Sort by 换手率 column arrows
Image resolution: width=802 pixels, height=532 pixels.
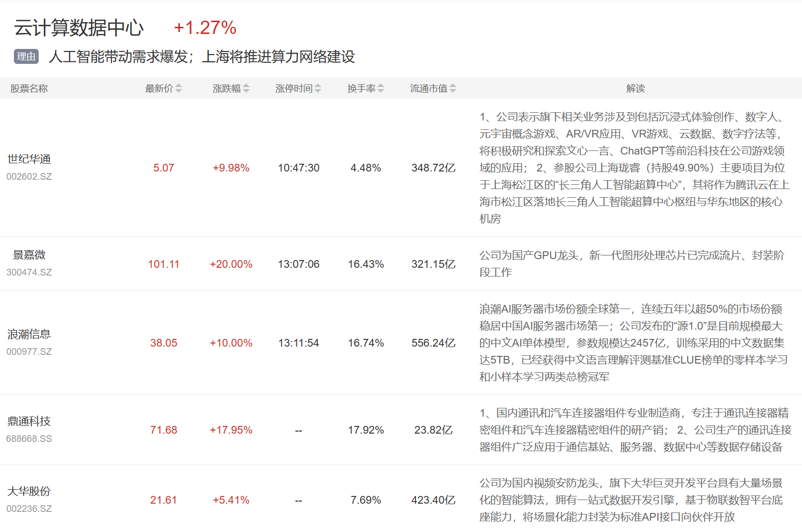click(381, 89)
